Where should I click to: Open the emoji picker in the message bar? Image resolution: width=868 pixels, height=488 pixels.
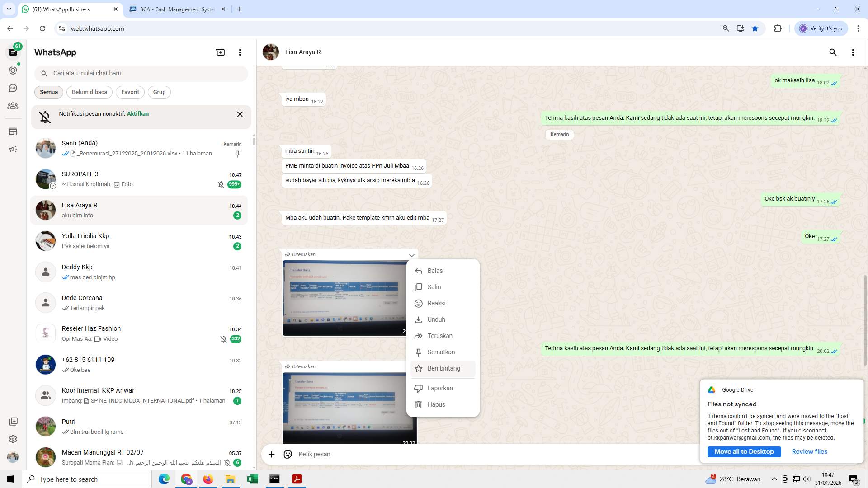click(288, 454)
